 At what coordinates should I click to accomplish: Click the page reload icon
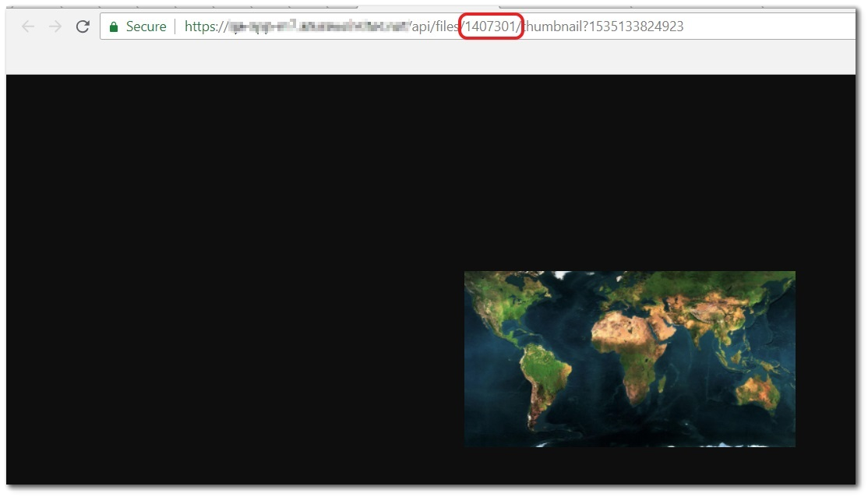83,26
